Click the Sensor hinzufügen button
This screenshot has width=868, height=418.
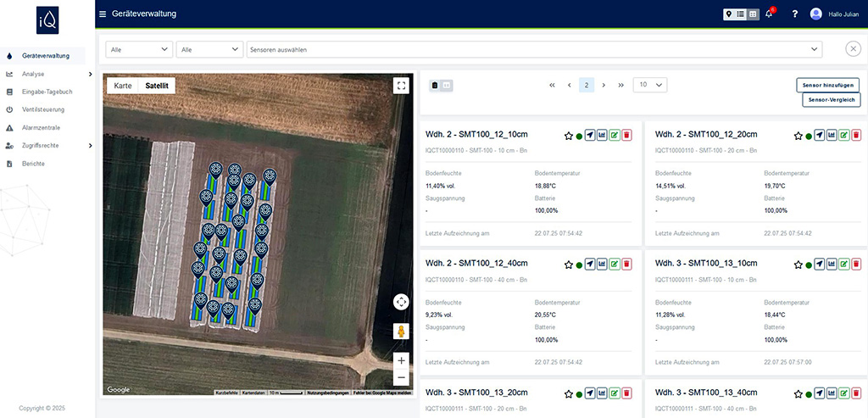pyautogui.click(x=828, y=85)
